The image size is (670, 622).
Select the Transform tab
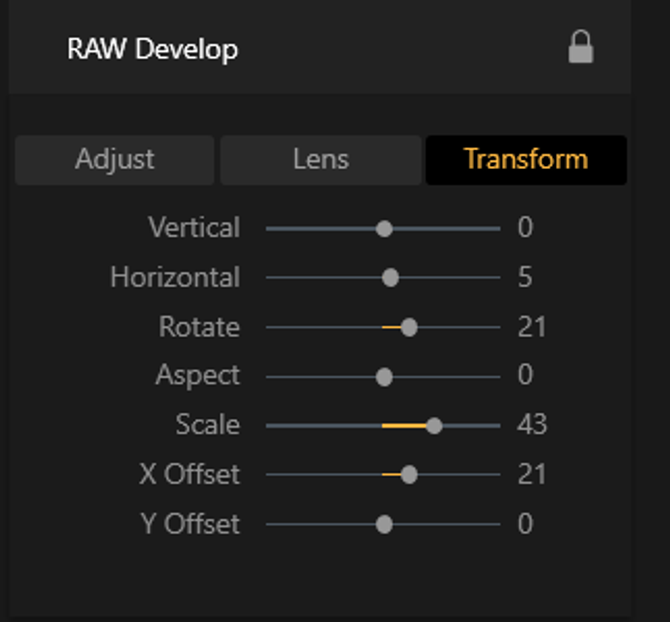(526, 160)
